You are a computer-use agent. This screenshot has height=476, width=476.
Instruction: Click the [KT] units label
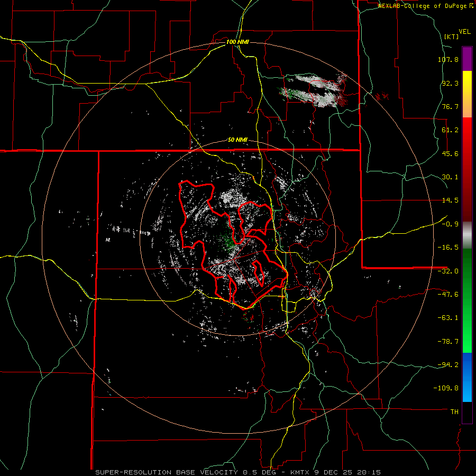click(x=451, y=36)
